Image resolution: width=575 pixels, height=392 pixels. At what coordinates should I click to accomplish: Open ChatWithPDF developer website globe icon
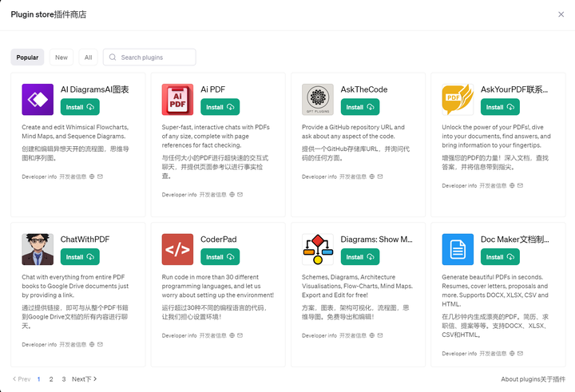92,344
